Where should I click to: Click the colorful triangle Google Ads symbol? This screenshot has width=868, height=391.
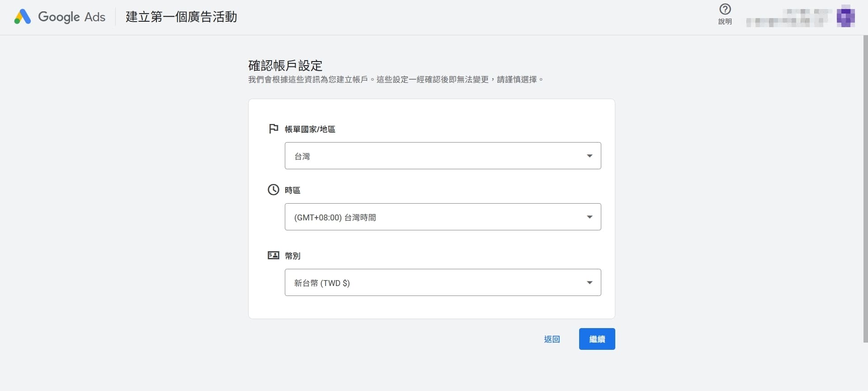coord(22,16)
